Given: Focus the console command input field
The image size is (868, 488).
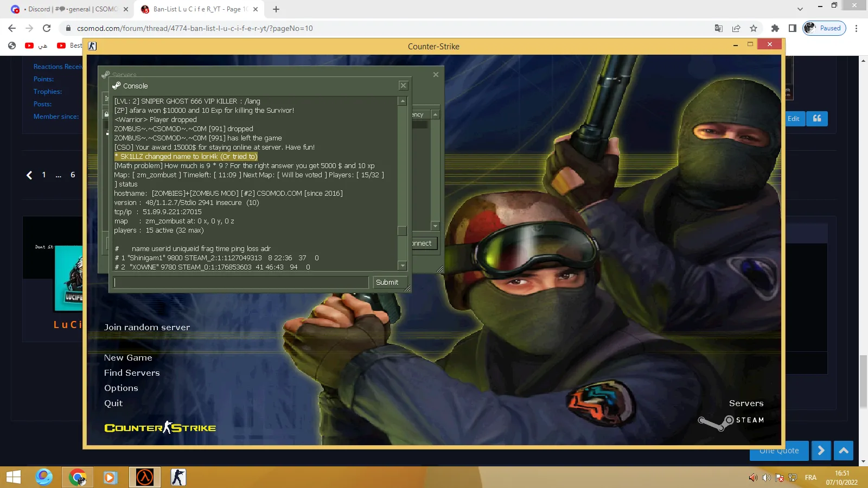Looking at the screenshot, I should 241,282.
